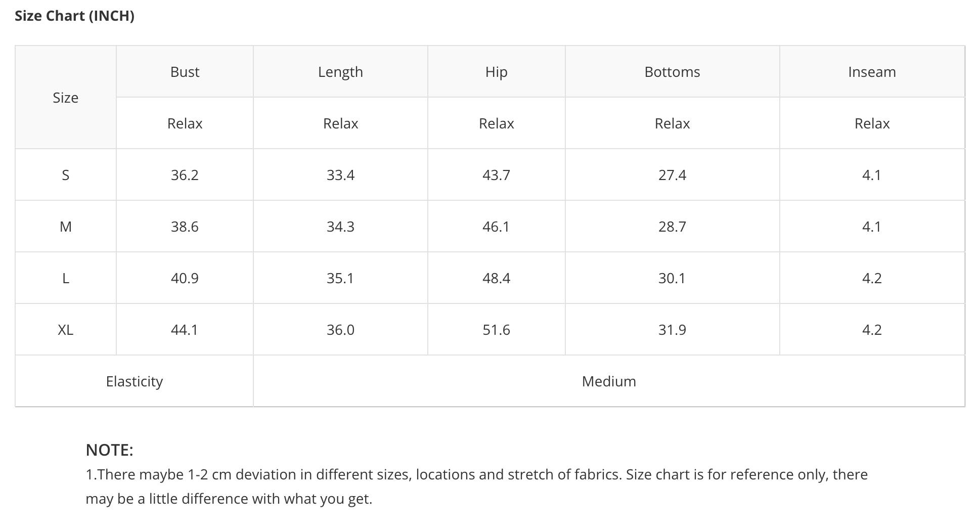This screenshot has width=980, height=530.
Task: Click the Size header cell
Action: 66,98
